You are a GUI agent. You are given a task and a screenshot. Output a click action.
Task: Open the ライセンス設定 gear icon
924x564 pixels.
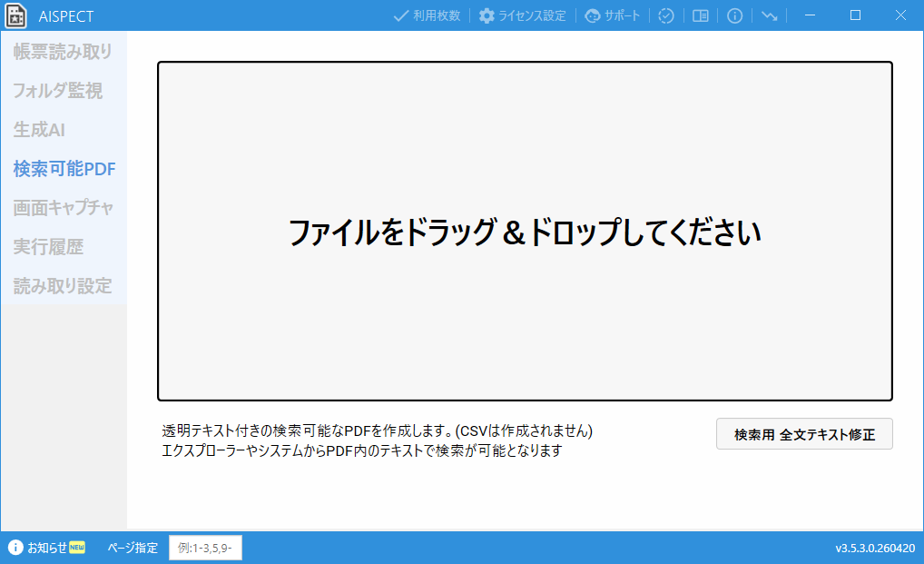tap(488, 15)
